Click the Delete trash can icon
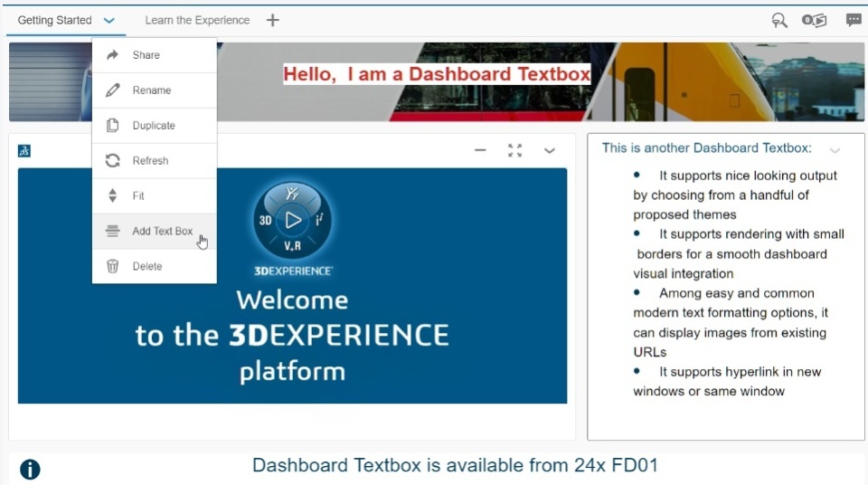868x485 pixels. click(112, 266)
